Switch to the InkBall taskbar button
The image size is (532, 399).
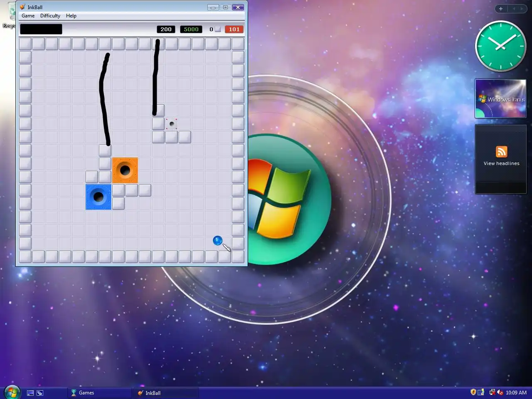(166, 393)
